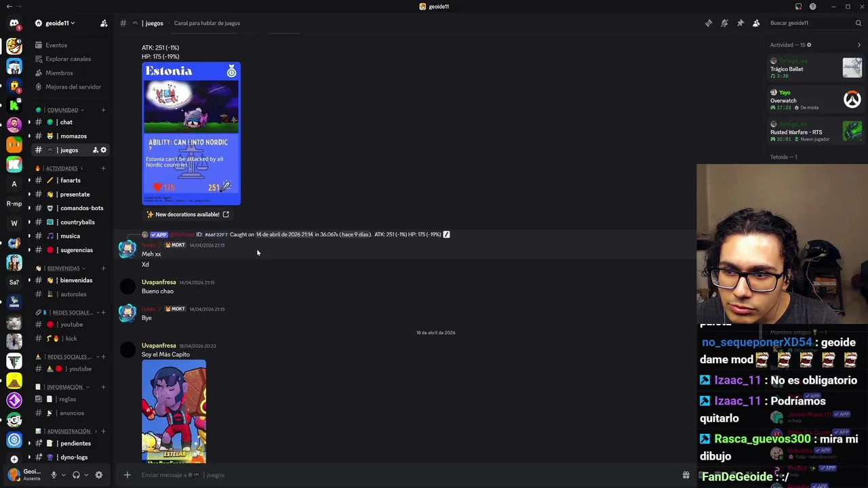Open the R-mp server icon
Image resolution: width=868 pixels, height=488 pixels.
click(x=14, y=203)
